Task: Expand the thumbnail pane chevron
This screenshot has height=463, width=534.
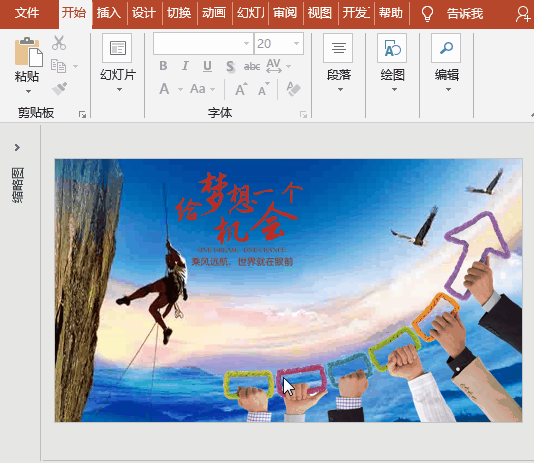Action: point(17,147)
